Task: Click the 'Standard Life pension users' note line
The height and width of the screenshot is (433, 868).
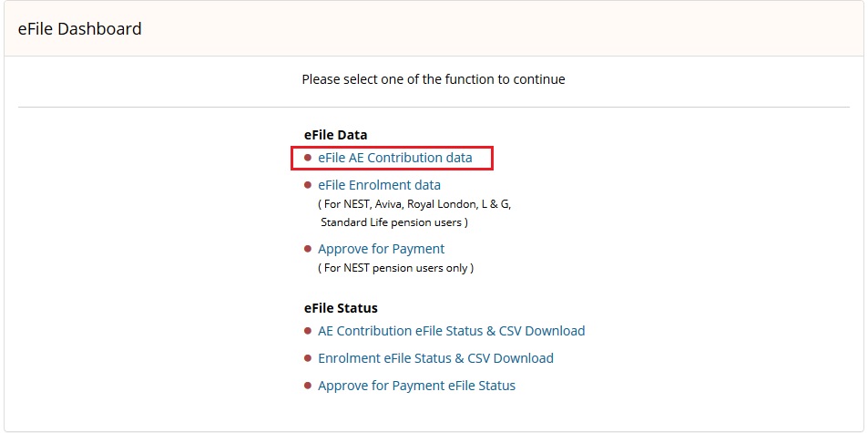Action: (394, 222)
